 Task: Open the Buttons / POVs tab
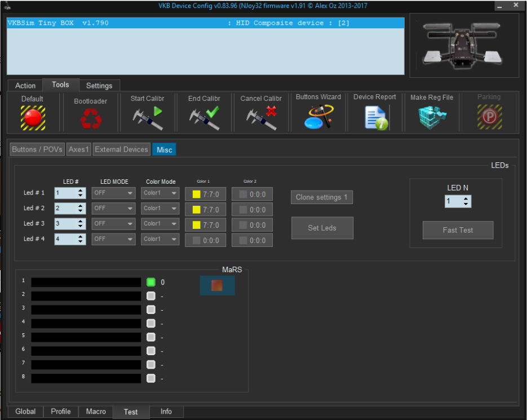coord(37,149)
